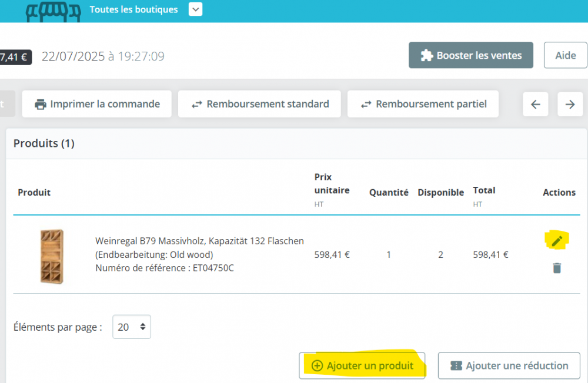Click total 598,41 € under Total column
The height and width of the screenshot is (383, 588).
(x=490, y=255)
